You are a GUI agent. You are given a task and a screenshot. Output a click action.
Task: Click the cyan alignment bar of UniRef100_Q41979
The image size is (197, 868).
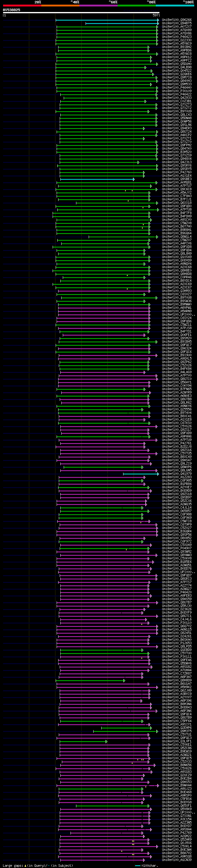pos(141,474)
